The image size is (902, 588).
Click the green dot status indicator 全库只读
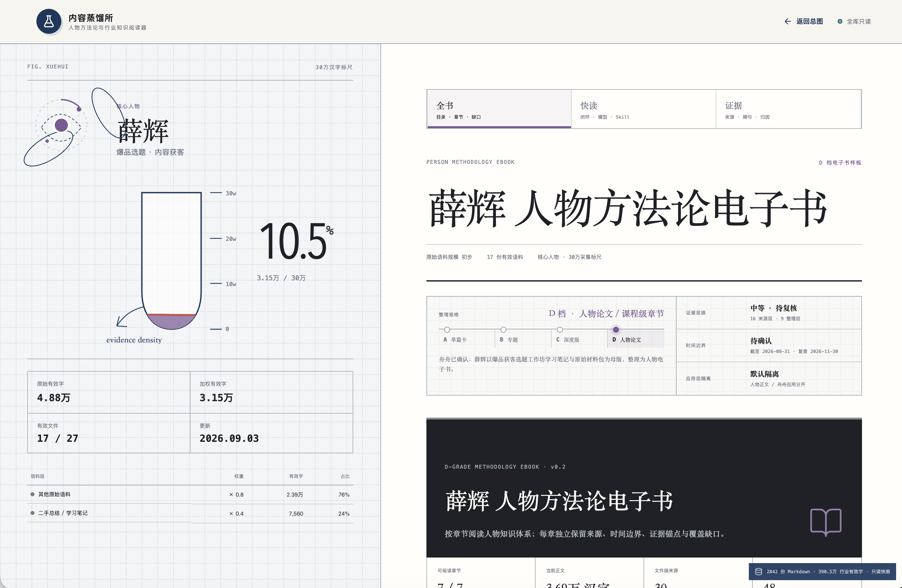(x=840, y=21)
